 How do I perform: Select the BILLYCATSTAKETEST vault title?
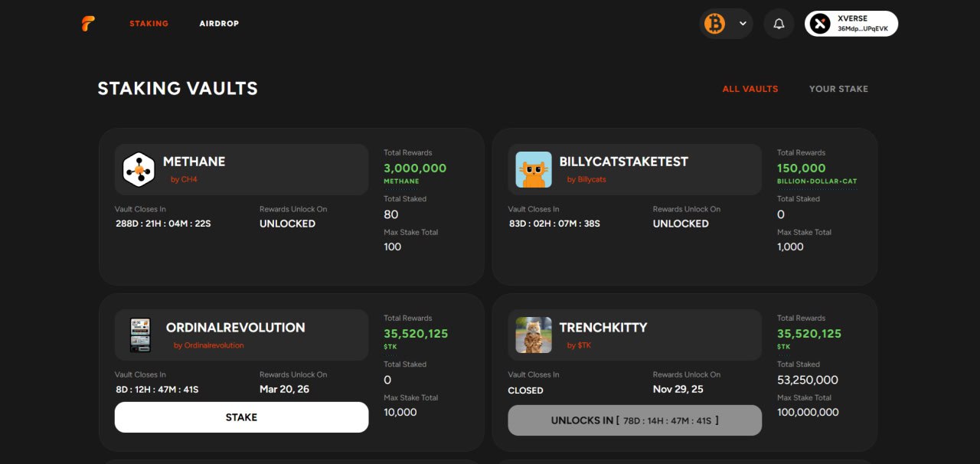click(x=624, y=162)
